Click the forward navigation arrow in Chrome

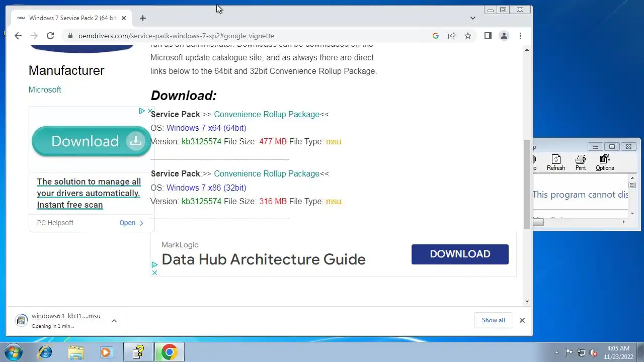34,36
